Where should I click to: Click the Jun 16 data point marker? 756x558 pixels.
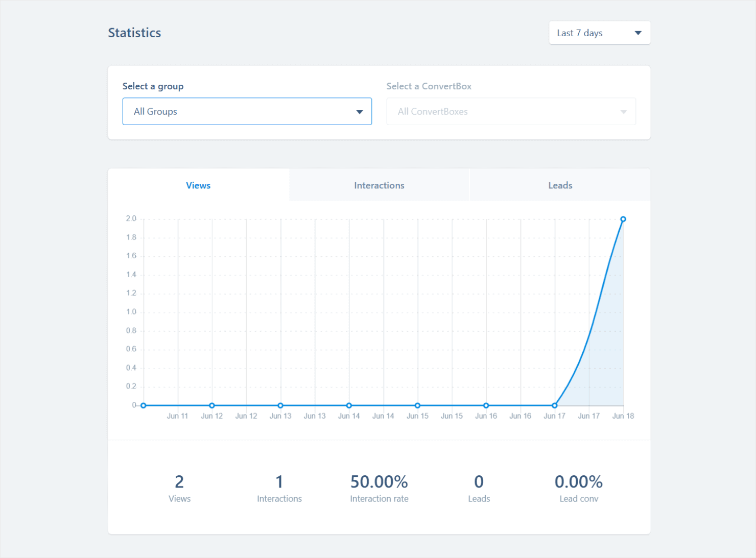pyautogui.click(x=486, y=405)
